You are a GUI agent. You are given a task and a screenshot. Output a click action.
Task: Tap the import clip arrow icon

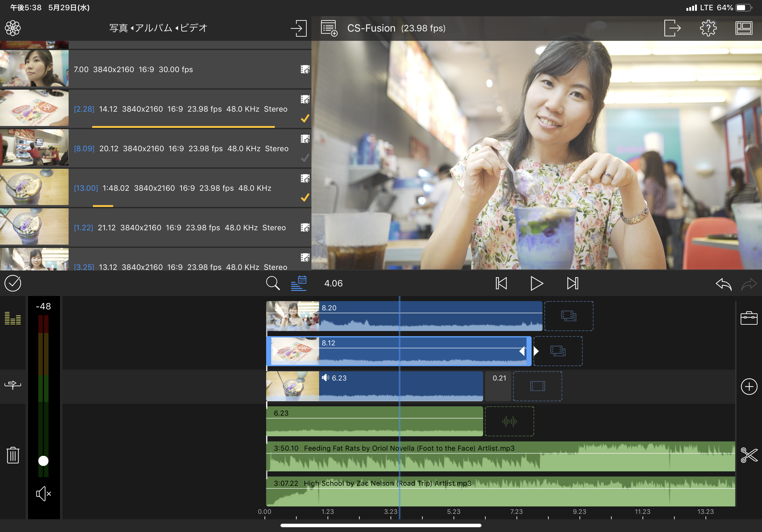pyautogui.click(x=298, y=28)
